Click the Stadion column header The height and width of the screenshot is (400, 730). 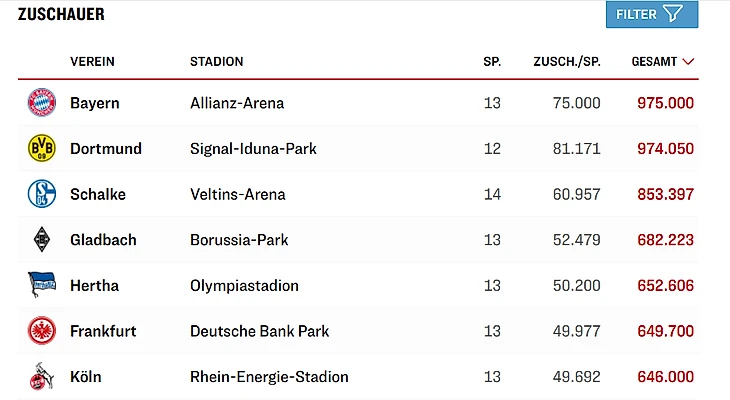click(216, 61)
